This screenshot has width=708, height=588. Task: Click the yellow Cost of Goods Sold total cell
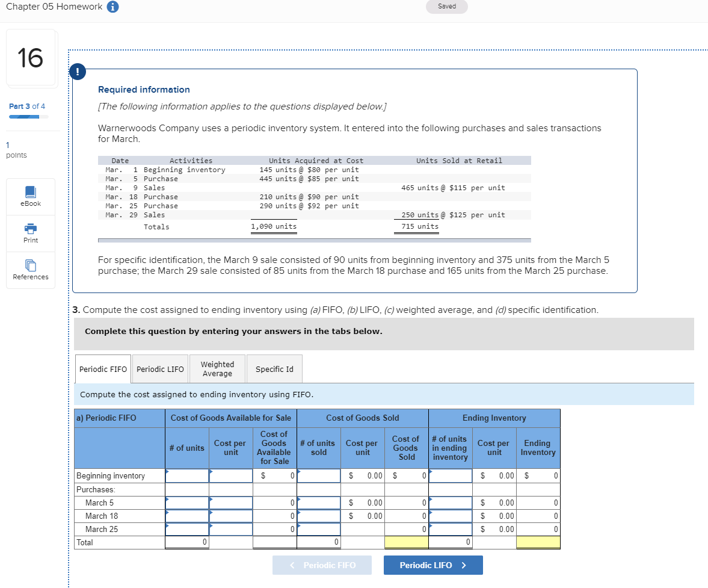405,542
